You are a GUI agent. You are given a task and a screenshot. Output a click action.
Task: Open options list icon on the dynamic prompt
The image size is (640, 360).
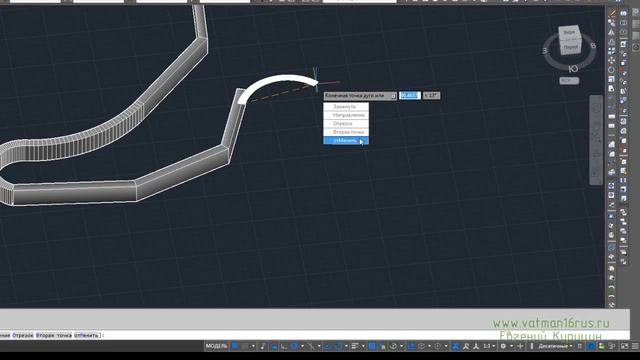(393, 96)
